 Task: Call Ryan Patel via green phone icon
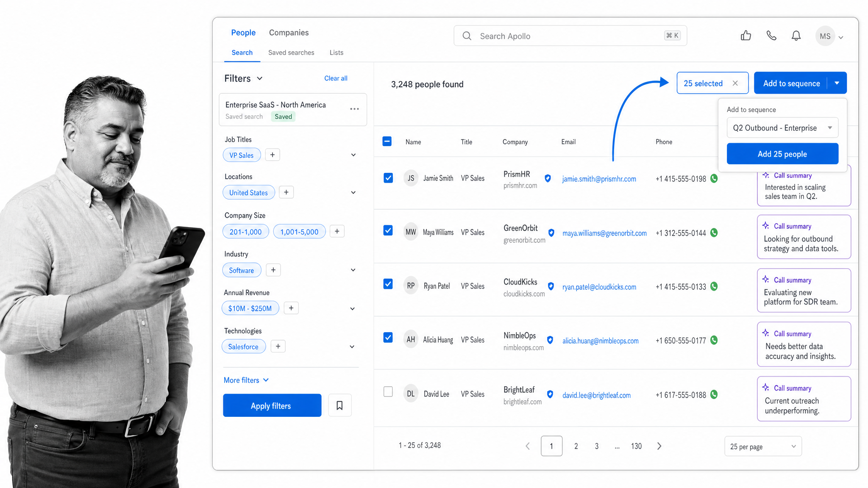714,286
